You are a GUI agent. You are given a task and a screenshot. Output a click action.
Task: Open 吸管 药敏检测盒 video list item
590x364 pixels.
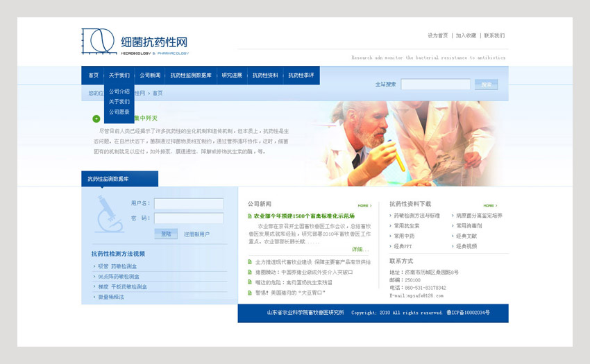click(x=117, y=266)
